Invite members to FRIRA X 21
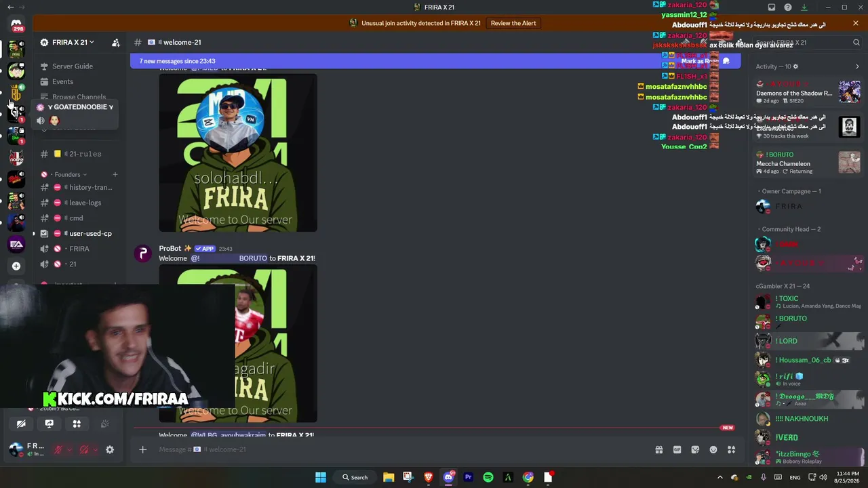The width and height of the screenshot is (868, 488). (x=116, y=42)
